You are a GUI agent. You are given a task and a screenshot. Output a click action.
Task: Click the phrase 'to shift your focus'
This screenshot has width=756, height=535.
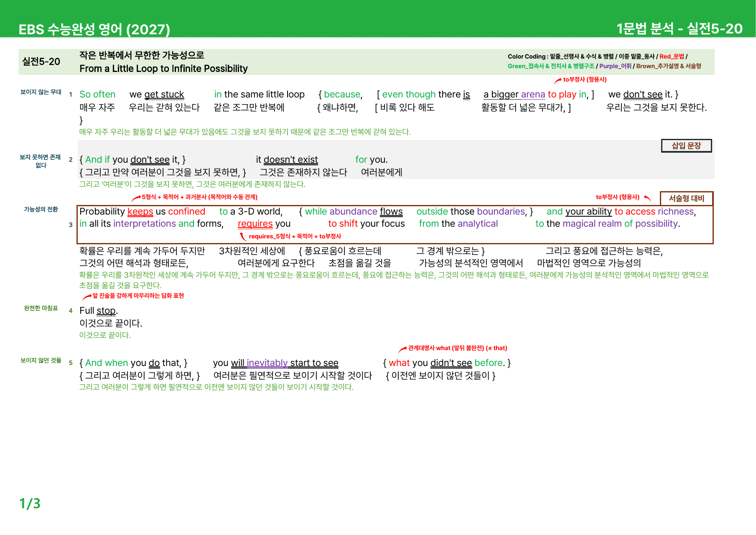[367, 224]
